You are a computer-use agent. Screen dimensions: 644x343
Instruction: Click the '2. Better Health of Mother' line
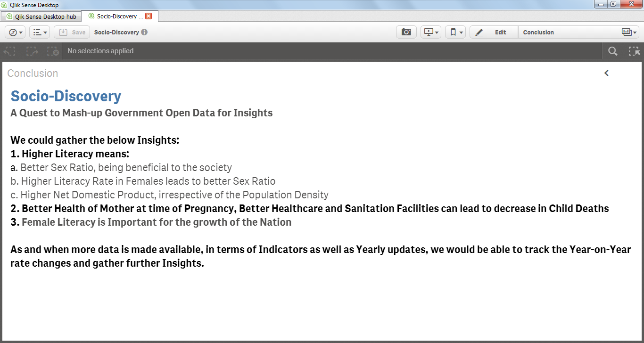[310, 209]
